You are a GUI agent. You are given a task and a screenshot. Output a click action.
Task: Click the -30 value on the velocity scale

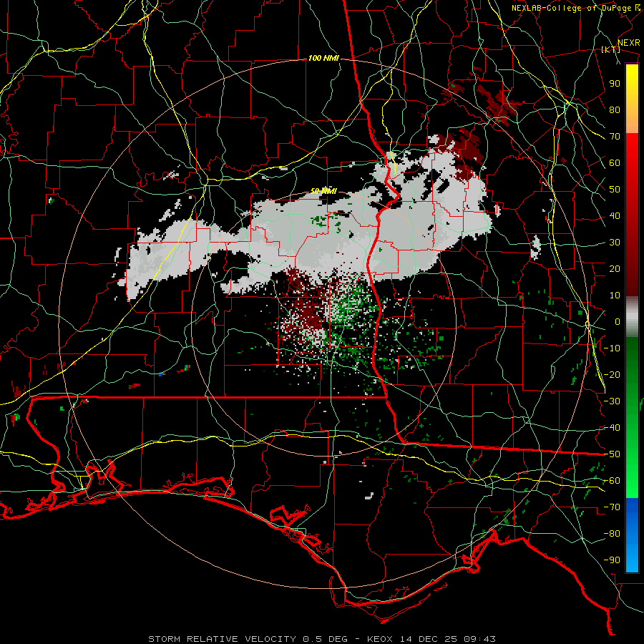(612, 401)
